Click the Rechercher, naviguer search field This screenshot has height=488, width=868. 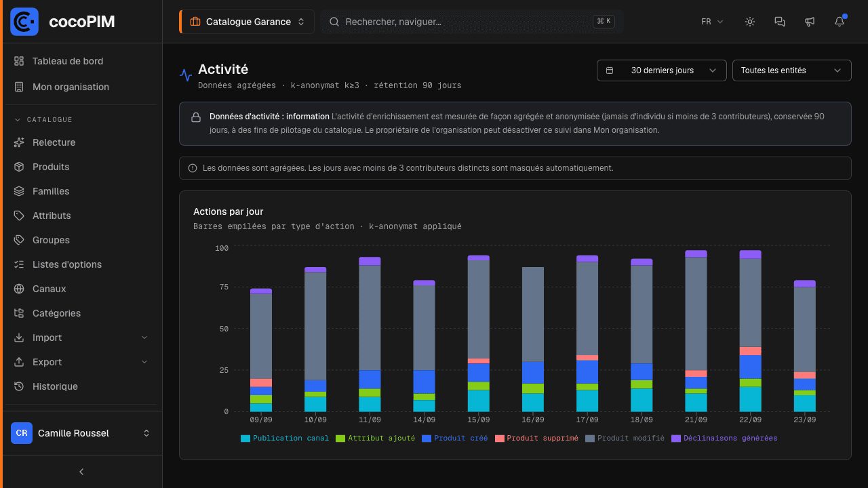coord(472,22)
